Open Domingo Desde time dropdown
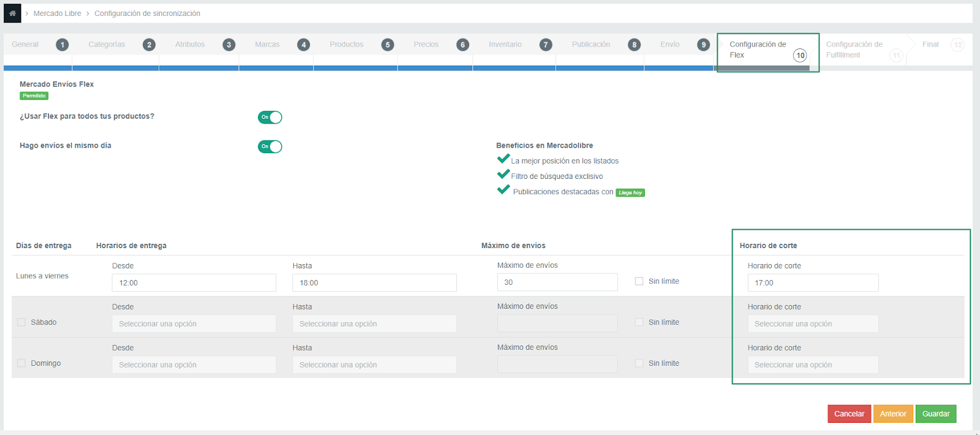This screenshot has height=435, width=980. [194, 365]
